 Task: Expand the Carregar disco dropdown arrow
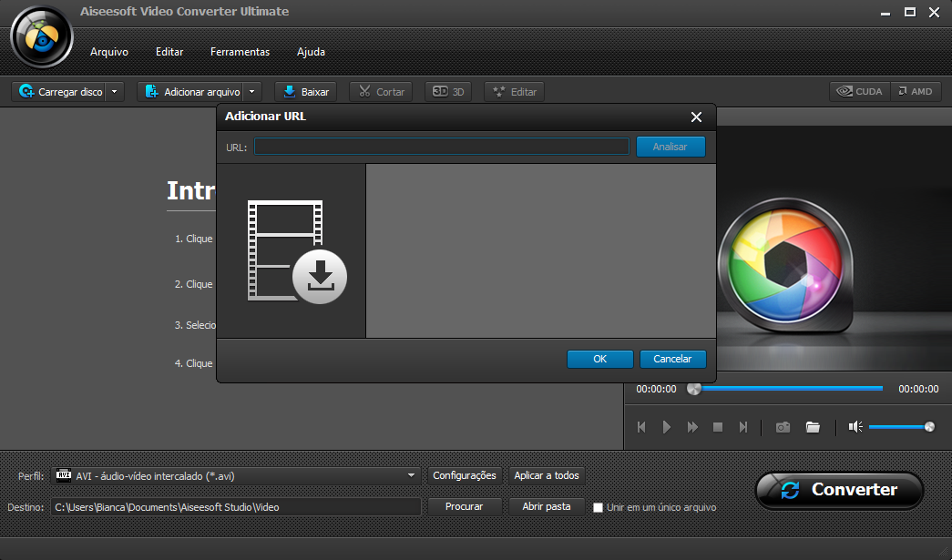point(115,92)
